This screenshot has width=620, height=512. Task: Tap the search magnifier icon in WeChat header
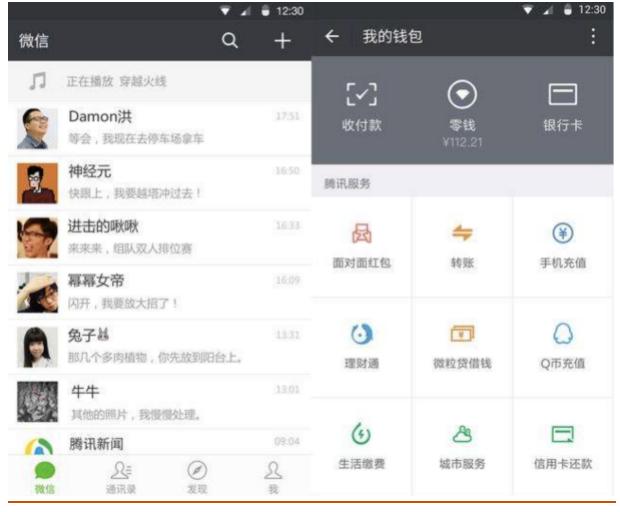pos(230,40)
